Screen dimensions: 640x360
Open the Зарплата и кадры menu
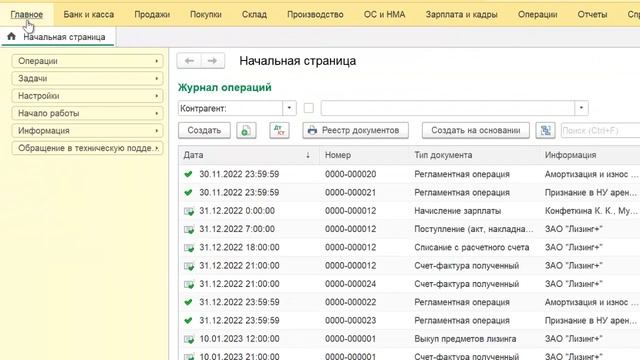pos(462,14)
